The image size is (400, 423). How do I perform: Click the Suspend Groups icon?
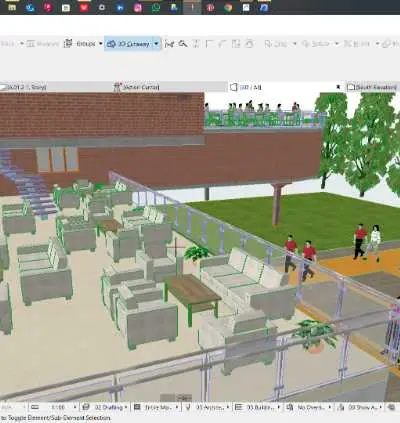[x=68, y=44]
